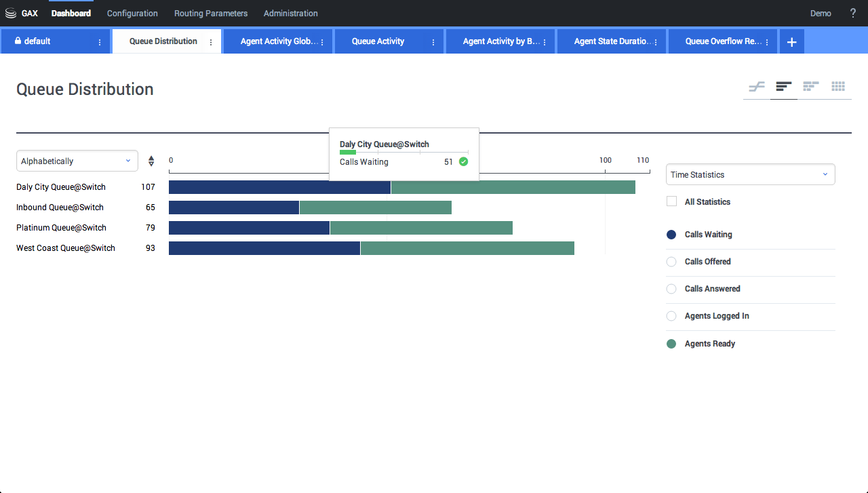Open the Routing Parameters menu
The image size is (868, 493).
tap(211, 14)
